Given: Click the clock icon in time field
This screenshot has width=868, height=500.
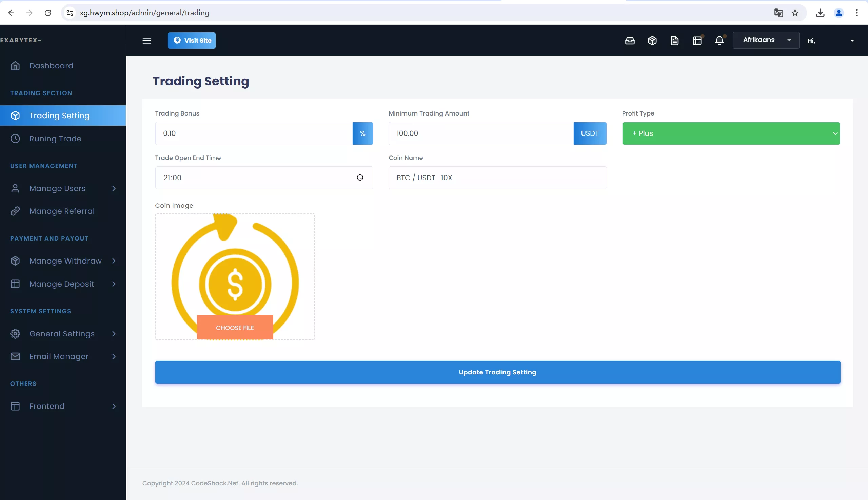Looking at the screenshot, I should click(x=360, y=178).
